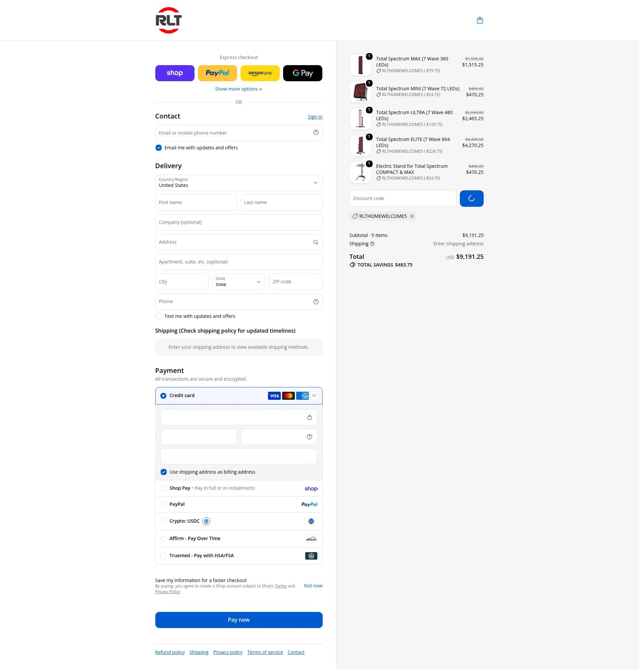The image size is (644, 669).
Task: Click the USDC gift rewards icon
Action: [x=206, y=521]
